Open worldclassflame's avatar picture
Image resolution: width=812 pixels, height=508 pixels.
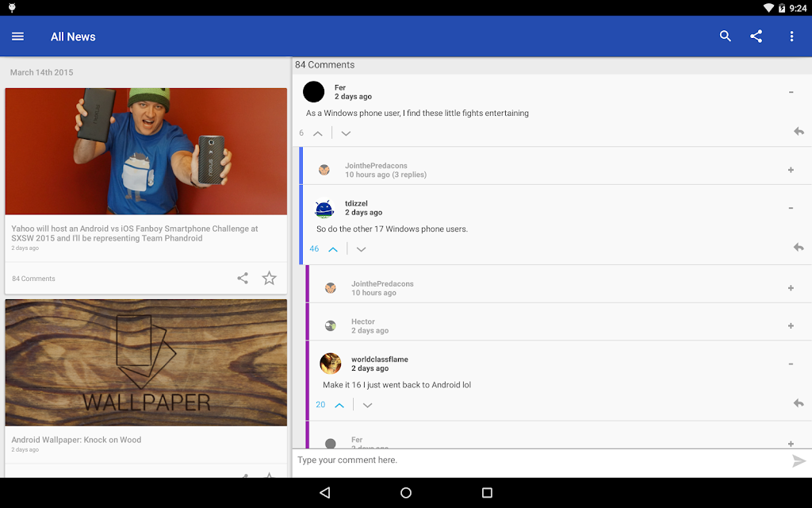pos(331,364)
